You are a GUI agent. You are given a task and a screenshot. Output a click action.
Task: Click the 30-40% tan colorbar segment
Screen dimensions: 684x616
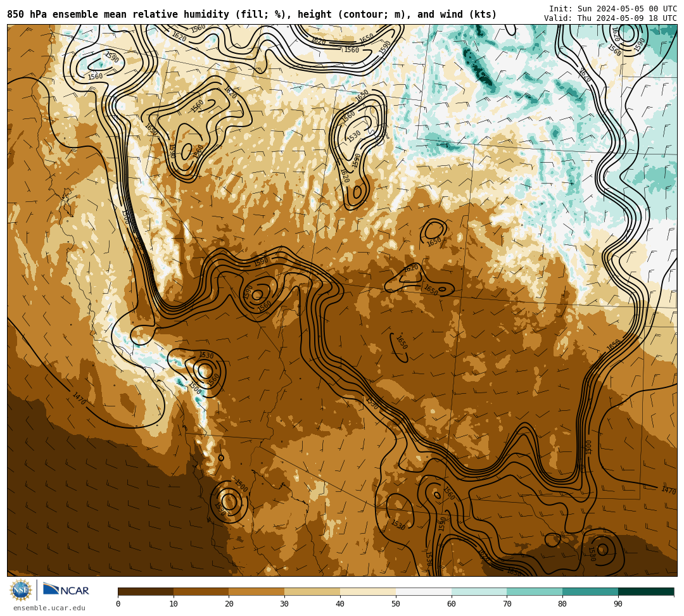click(x=312, y=591)
